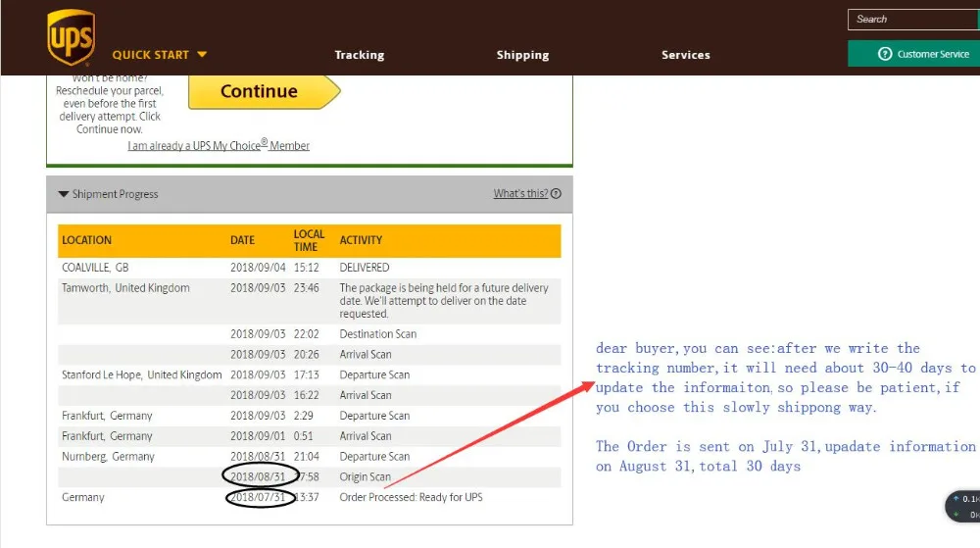
Task: Select the DELIVERED activity text
Action: point(365,268)
